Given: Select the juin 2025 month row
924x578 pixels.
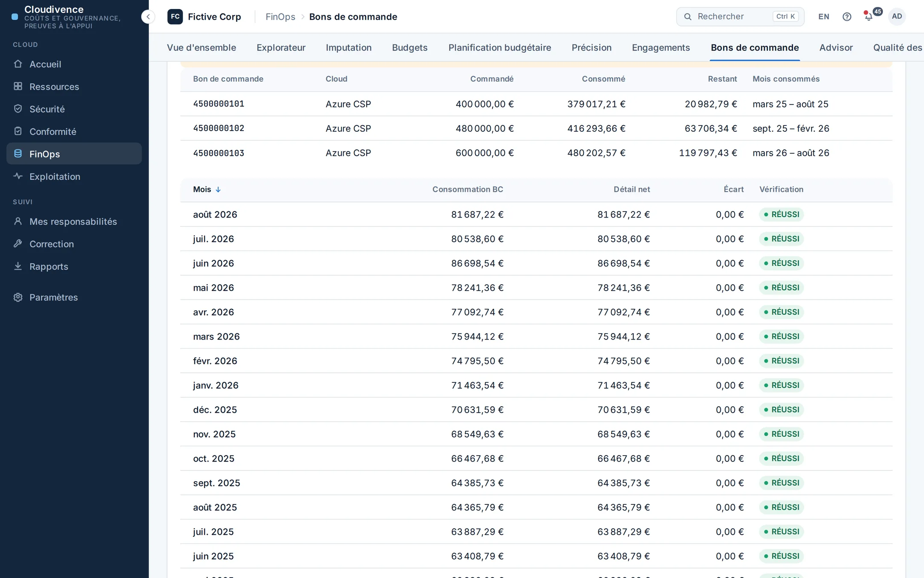Looking at the screenshot, I should [536, 556].
